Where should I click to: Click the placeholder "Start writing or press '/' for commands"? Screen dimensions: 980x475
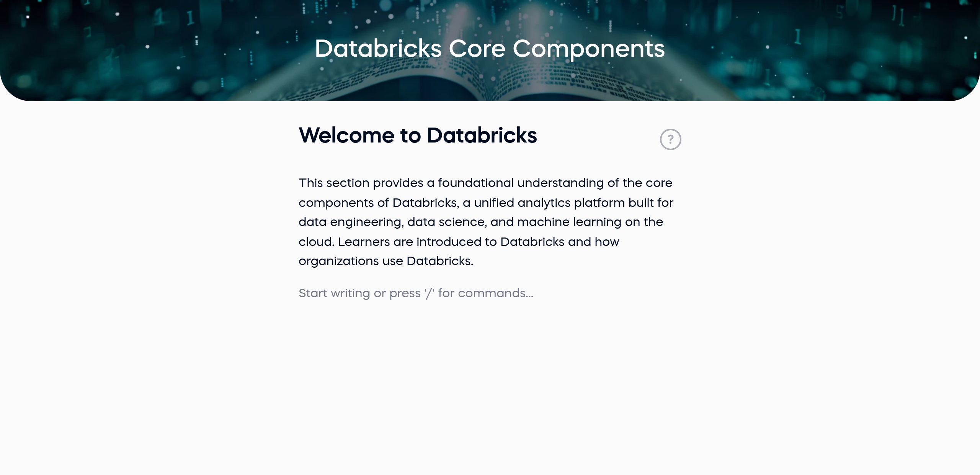(x=416, y=293)
